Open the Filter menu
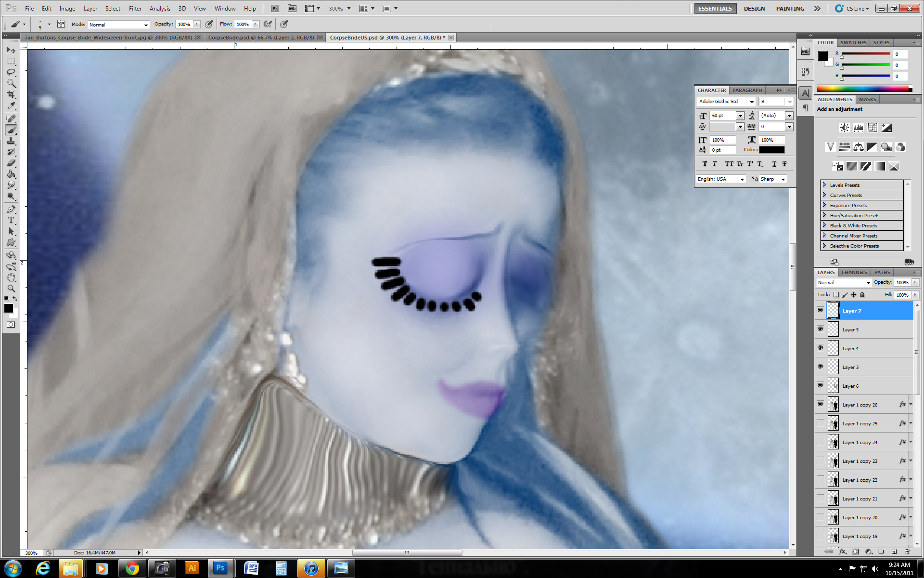The height and width of the screenshot is (578, 924). pyautogui.click(x=135, y=9)
